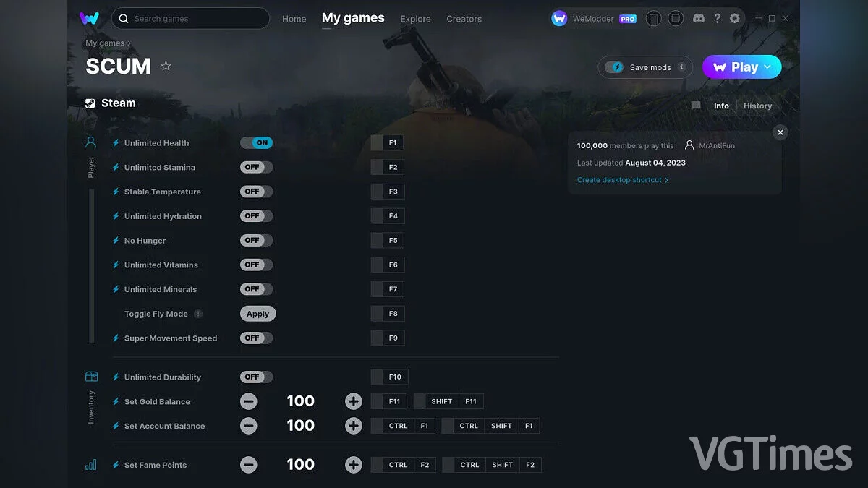Click the Set Gold Balance value 100
868x488 pixels.
click(300, 401)
